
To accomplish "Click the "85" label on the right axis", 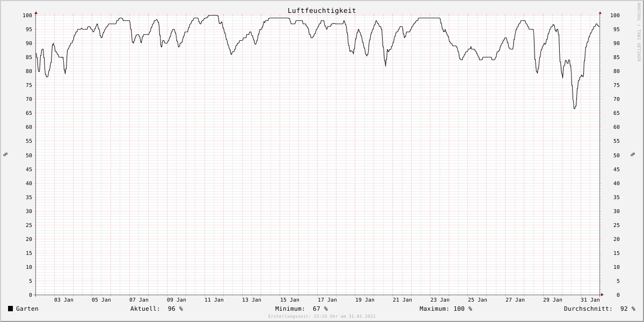I will click(x=617, y=57).
